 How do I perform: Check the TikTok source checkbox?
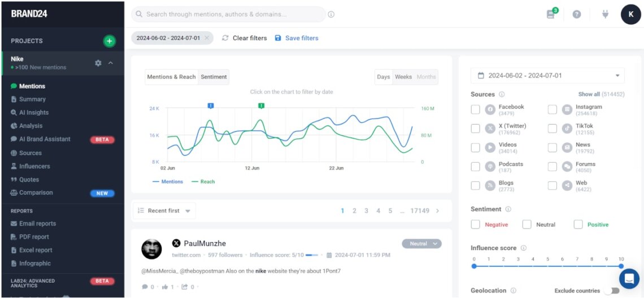click(x=552, y=129)
